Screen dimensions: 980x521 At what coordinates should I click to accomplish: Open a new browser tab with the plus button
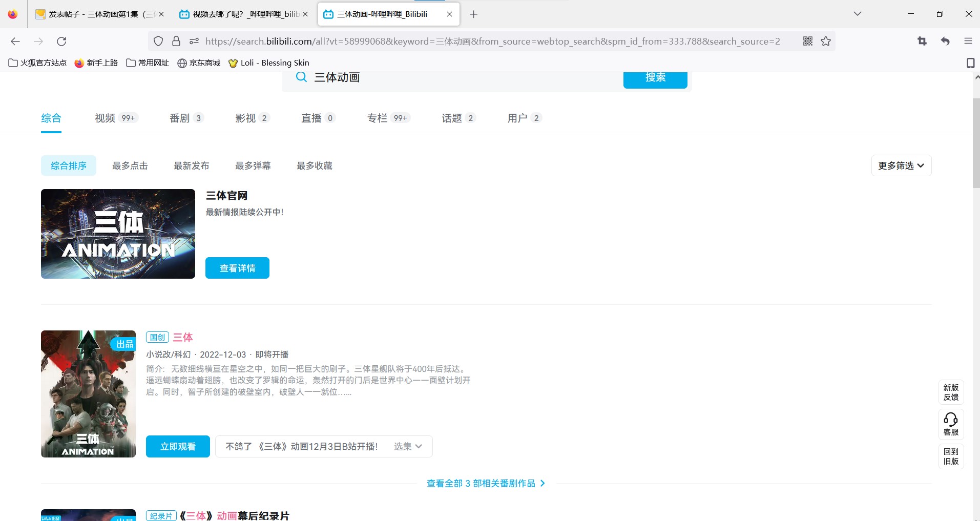[473, 14]
